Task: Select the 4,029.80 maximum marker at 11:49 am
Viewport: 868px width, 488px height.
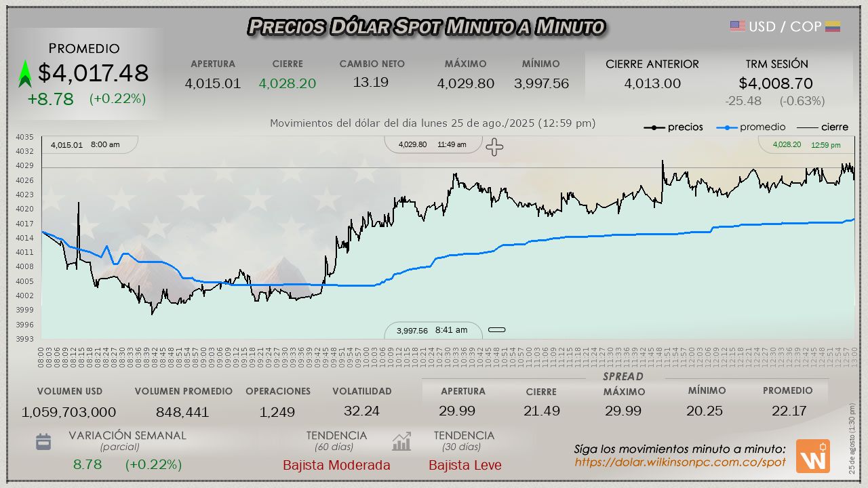Action: coord(433,144)
